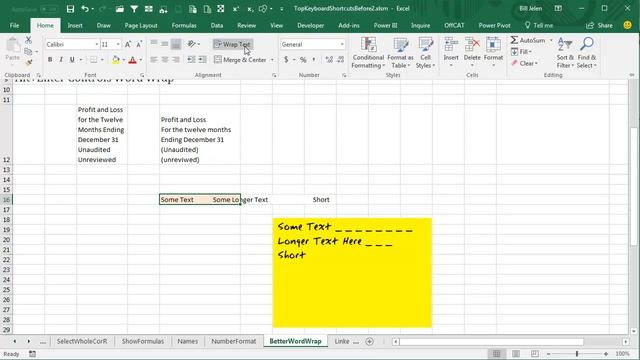This screenshot has height=360, width=640.
Task: Switch to the Page Layout tab
Action: pyautogui.click(x=141, y=25)
